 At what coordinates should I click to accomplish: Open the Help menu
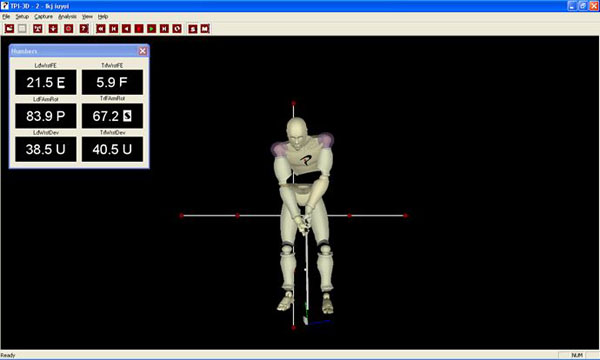tap(103, 17)
